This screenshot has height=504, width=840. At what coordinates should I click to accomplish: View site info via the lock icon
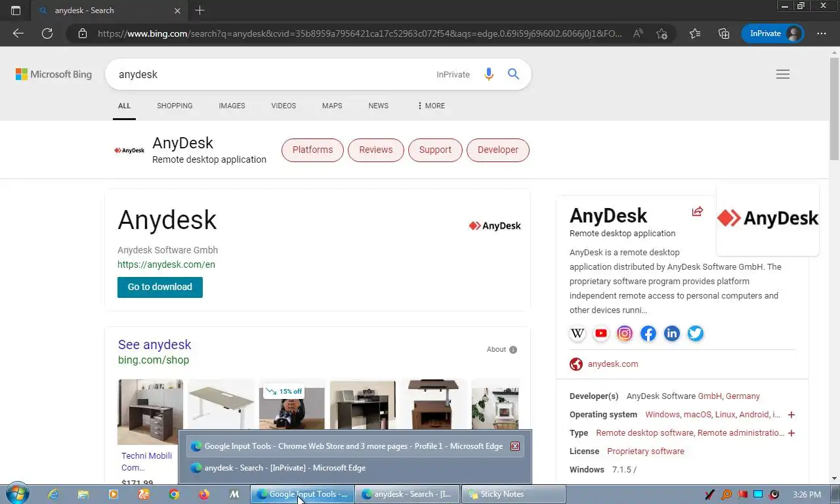82,33
